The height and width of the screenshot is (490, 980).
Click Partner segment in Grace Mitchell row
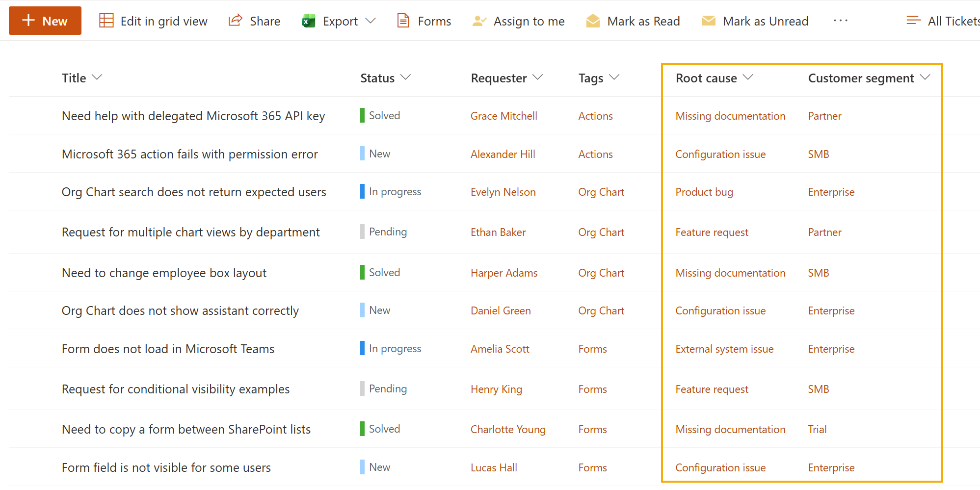point(824,116)
